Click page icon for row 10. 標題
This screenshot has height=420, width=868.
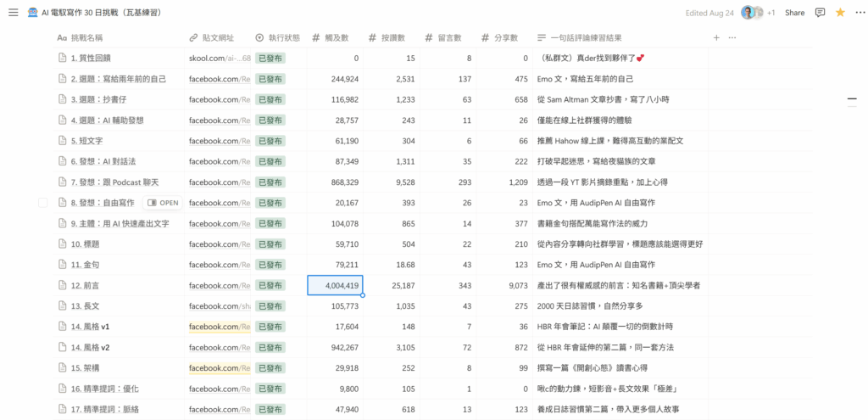[x=63, y=244]
